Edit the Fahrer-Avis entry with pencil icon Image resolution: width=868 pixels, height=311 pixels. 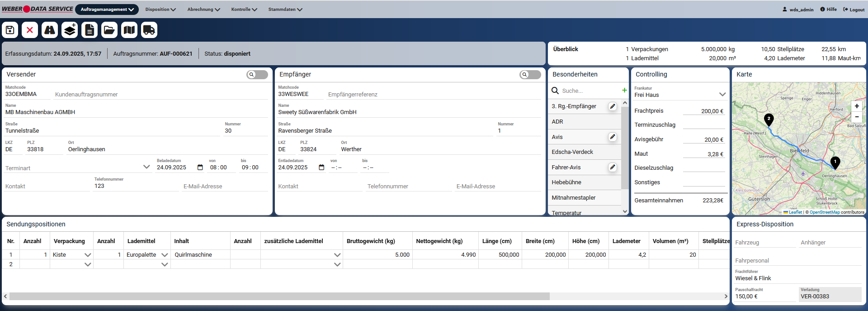(x=612, y=167)
